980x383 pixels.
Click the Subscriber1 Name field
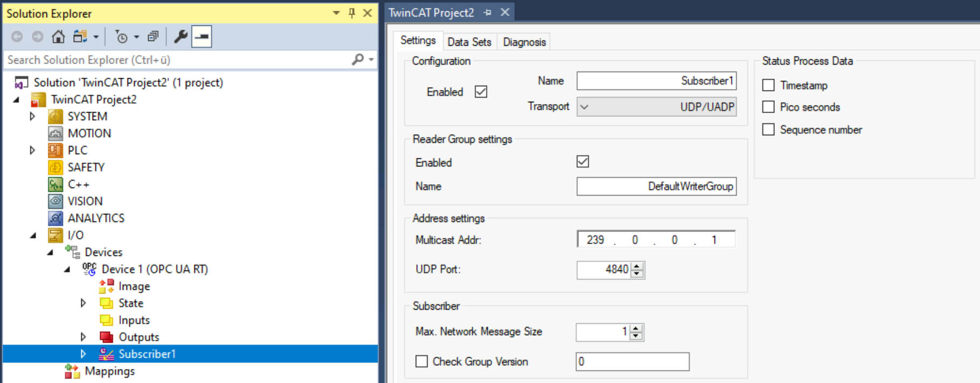click(x=656, y=81)
